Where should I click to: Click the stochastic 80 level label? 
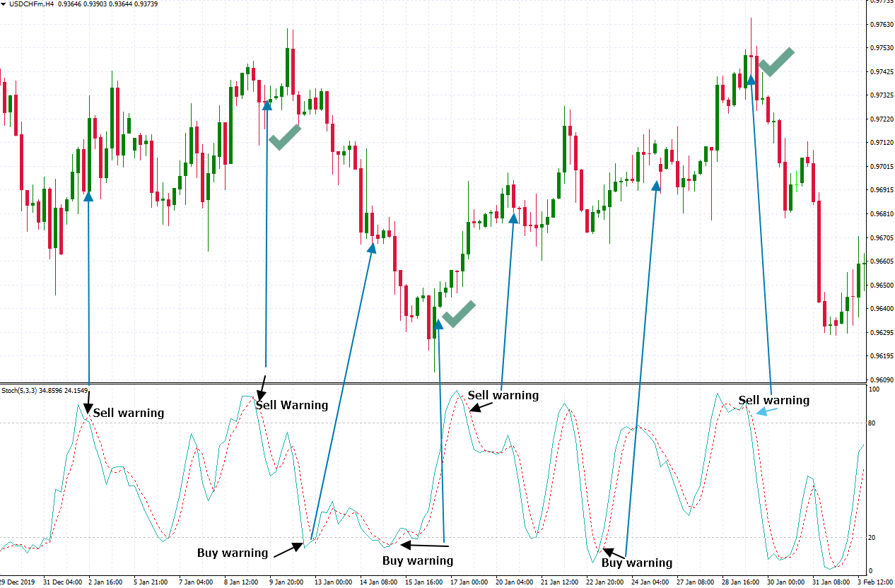[872, 423]
